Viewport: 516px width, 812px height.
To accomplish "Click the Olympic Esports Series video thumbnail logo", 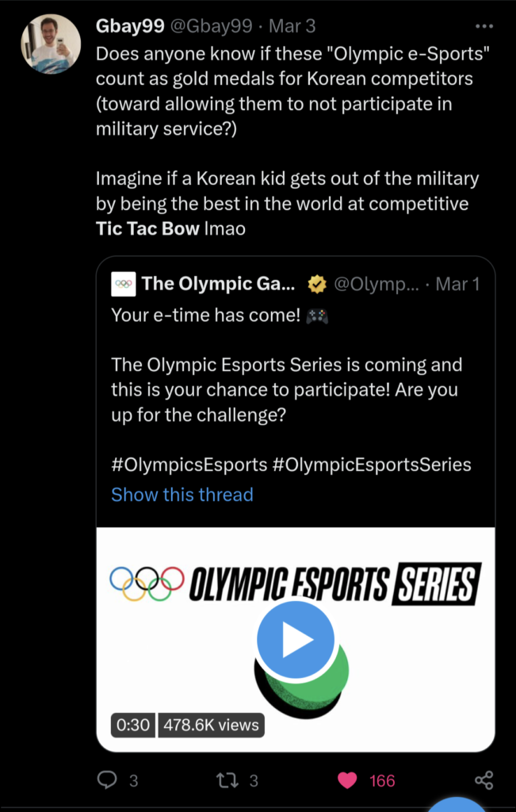I will click(296, 584).
